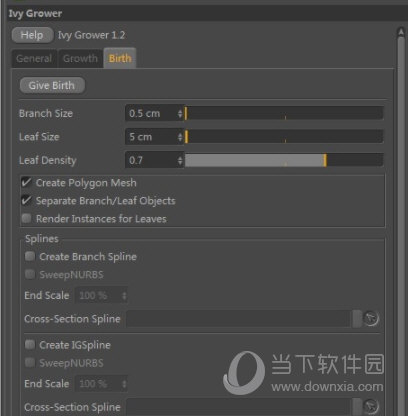The image size is (408, 416).
Task: Enable Create Branch Spline checkbox
Action: pos(30,256)
